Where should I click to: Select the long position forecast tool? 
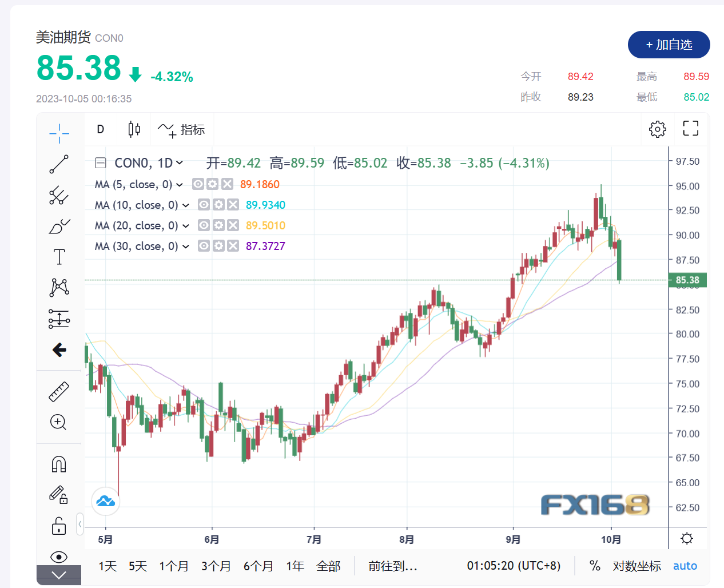59,319
